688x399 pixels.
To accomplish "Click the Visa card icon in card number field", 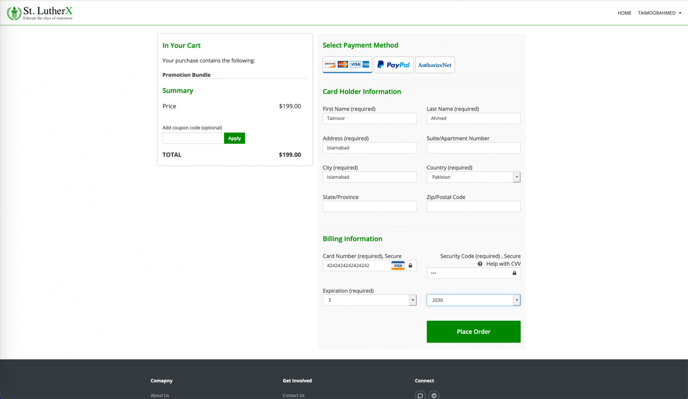I will [398, 266].
